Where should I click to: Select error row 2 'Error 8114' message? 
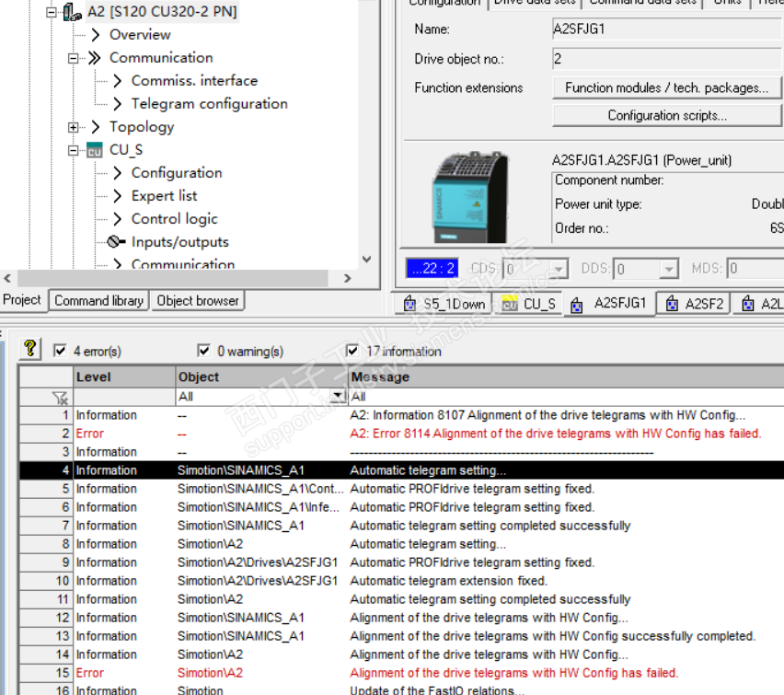[x=556, y=434]
